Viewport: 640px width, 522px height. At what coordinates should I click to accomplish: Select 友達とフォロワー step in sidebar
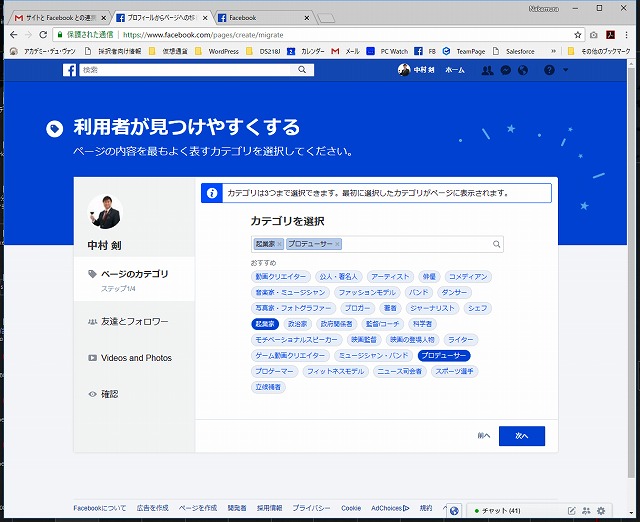pyautogui.click(x=134, y=321)
